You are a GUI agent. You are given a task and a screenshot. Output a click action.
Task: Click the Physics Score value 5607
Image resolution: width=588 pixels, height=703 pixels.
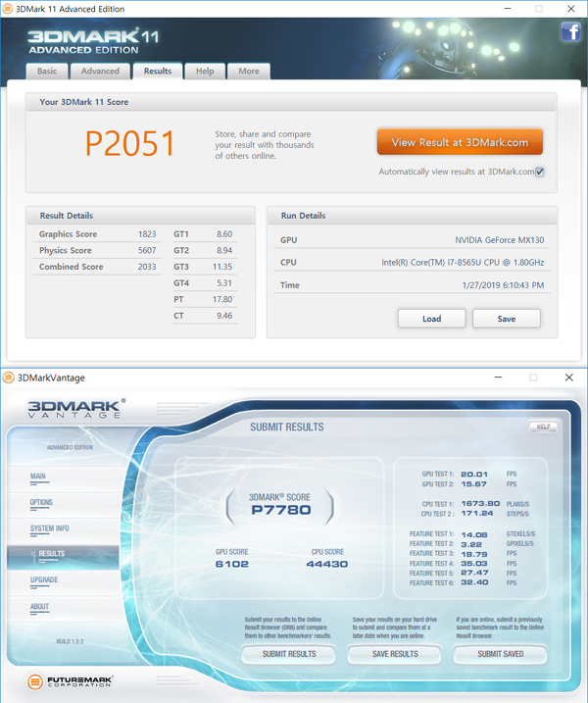click(x=147, y=250)
